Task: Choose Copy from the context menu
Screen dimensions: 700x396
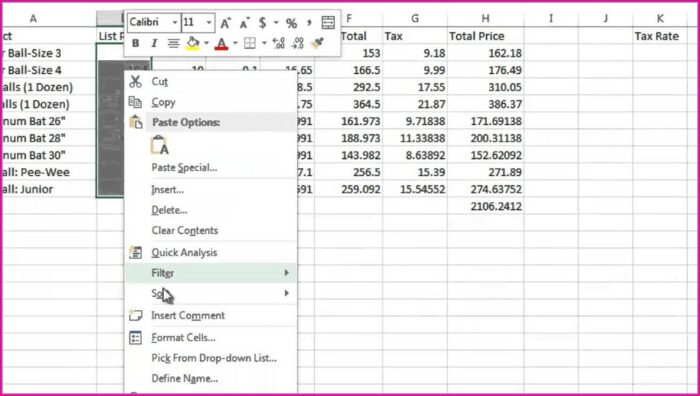Action: coord(210,102)
